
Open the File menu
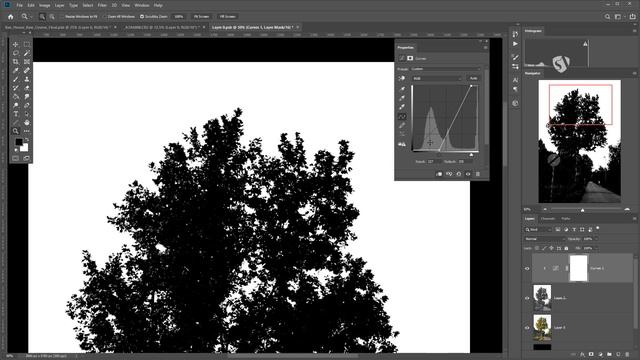[19, 5]
